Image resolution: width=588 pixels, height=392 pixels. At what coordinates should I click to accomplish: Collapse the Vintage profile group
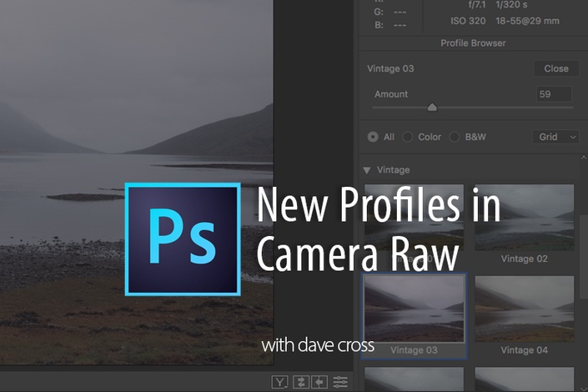(x=367, y=170)
